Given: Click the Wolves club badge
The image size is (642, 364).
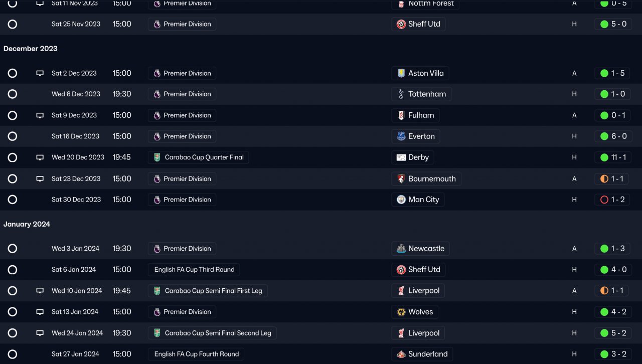Looking at the screenshot, I should (x=401, y=312).
